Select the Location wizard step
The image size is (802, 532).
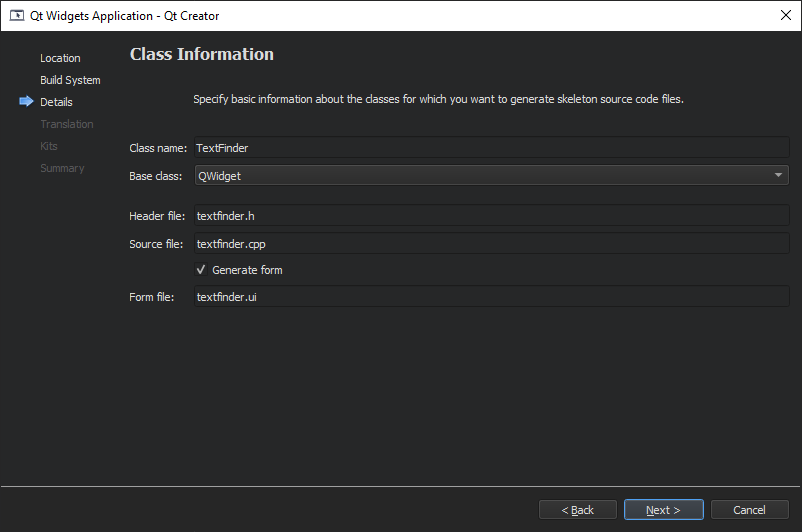[60, 58]
